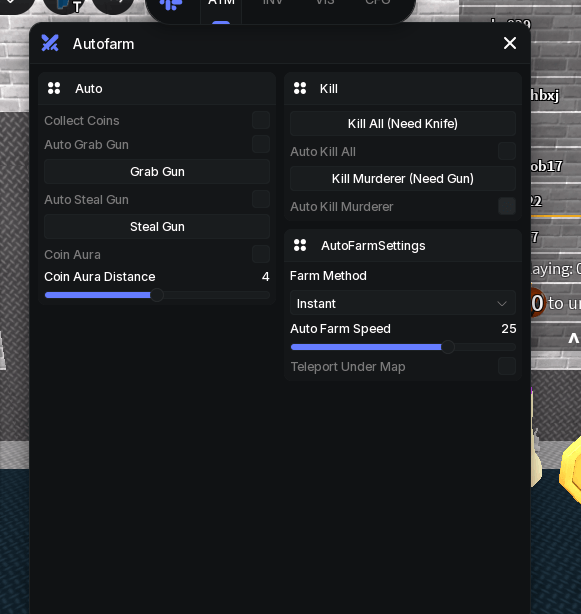The width and height of the screenshot is (581, 614).
Task: Enable the Auto Kill Murderer checkbox
Action: coord(507,206)
